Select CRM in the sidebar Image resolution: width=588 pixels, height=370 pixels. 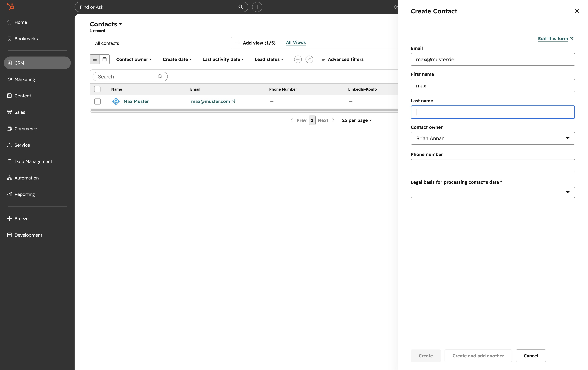coord(37,63)
